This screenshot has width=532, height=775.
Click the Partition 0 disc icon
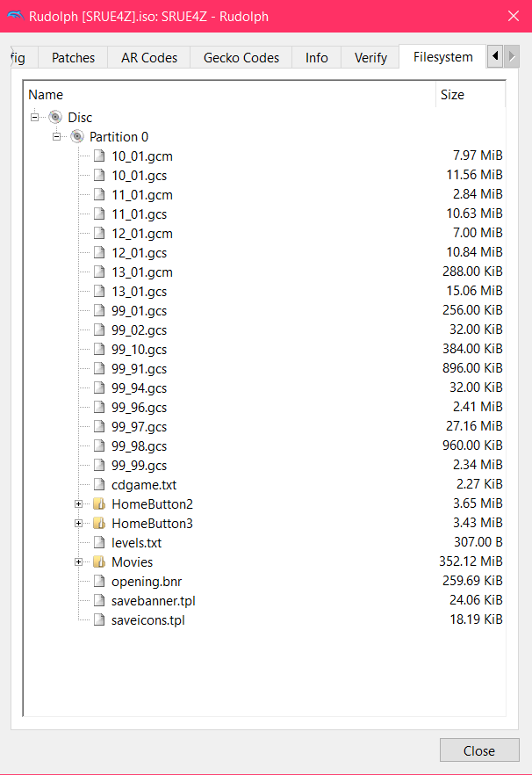[77, 136]
